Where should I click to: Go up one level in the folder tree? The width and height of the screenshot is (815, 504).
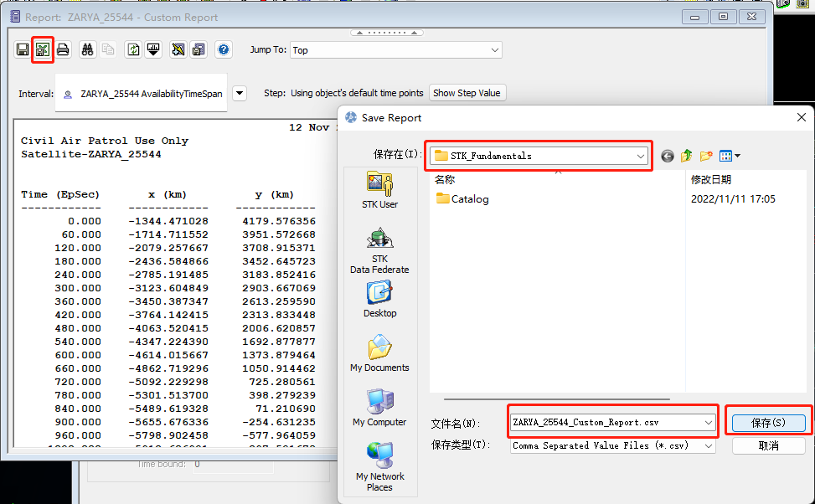tap(686, 156)
